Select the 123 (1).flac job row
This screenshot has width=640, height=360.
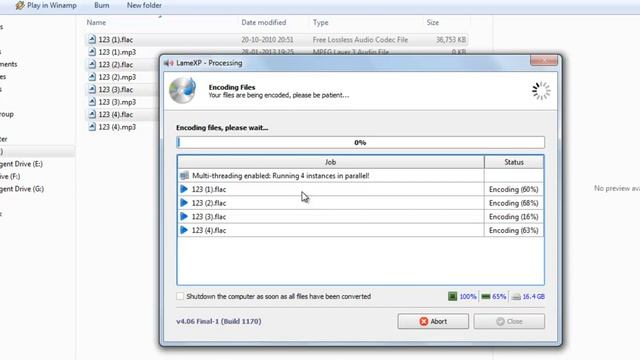click(x=360, y=189)
